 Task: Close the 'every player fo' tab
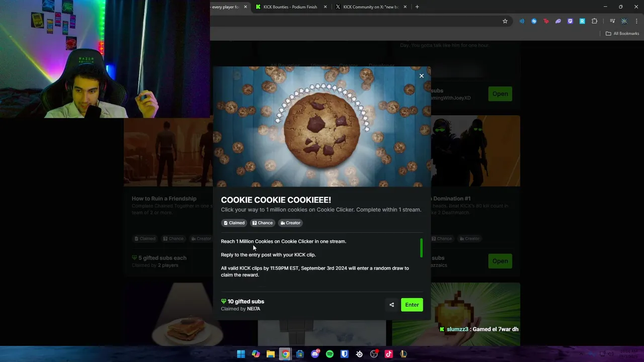pyautogui.click(x=245, y=7)
